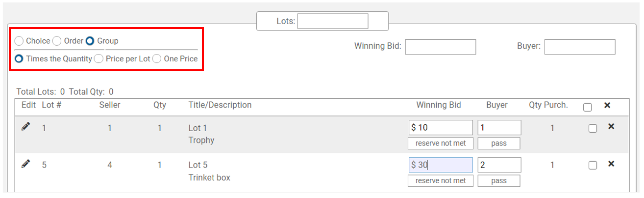This screenshot has height=198, width=644.
Task: Select the Order radio button
Action: click(57, 41)
